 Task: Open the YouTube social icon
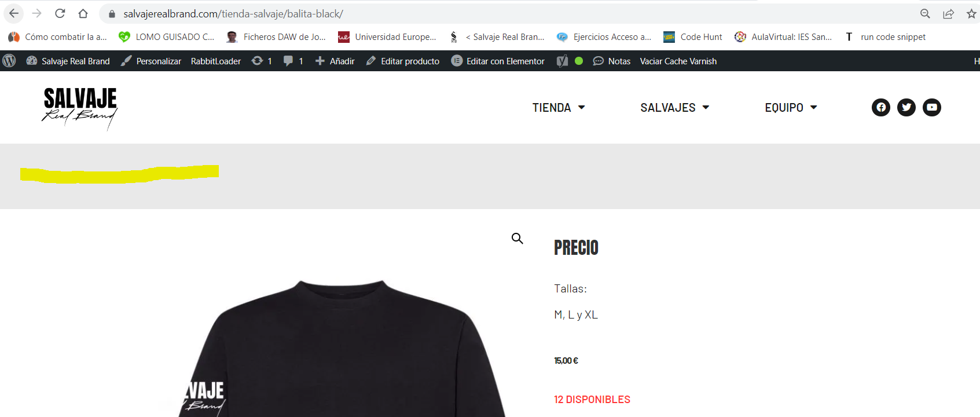[931, 107]
